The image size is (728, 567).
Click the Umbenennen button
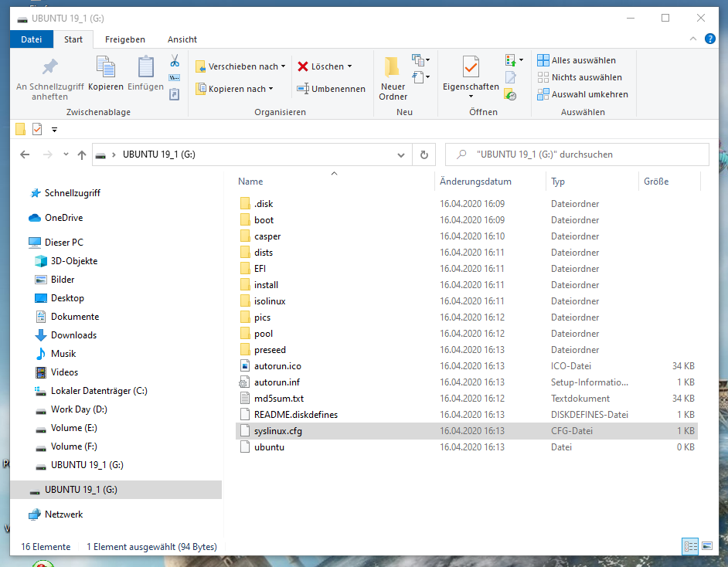point(331,89)
